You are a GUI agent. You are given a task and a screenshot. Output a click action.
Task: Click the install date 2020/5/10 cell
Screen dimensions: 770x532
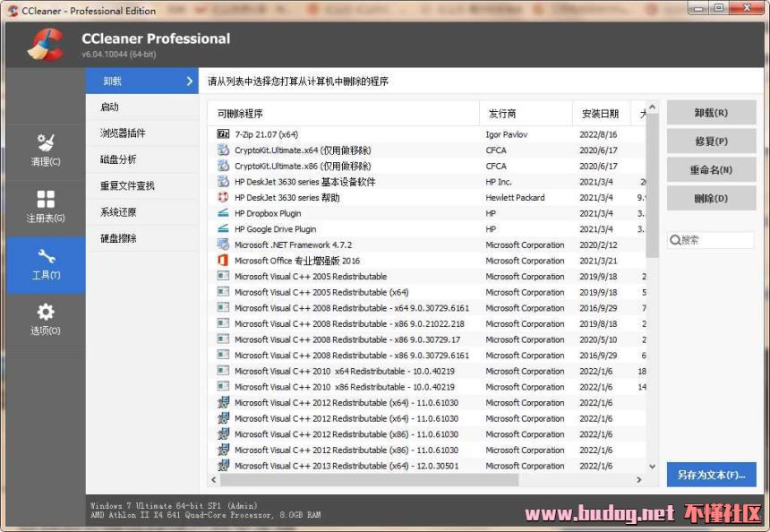(598, 339)
